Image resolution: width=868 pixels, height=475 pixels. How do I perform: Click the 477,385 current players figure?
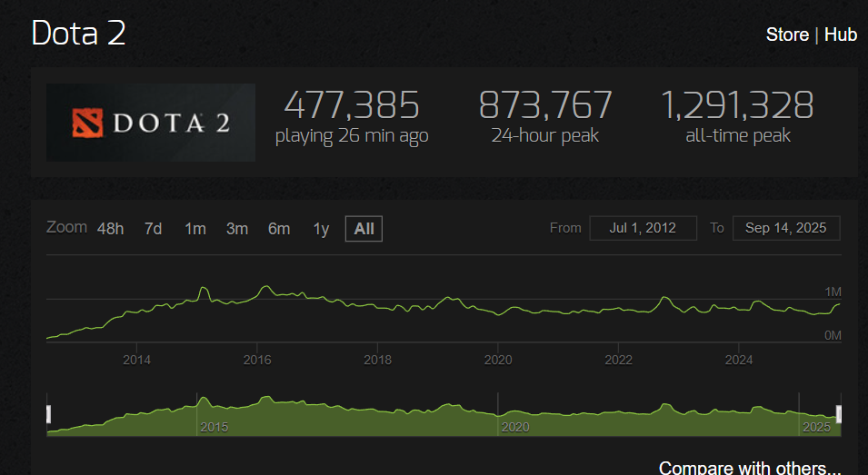(x=352, y=105)
